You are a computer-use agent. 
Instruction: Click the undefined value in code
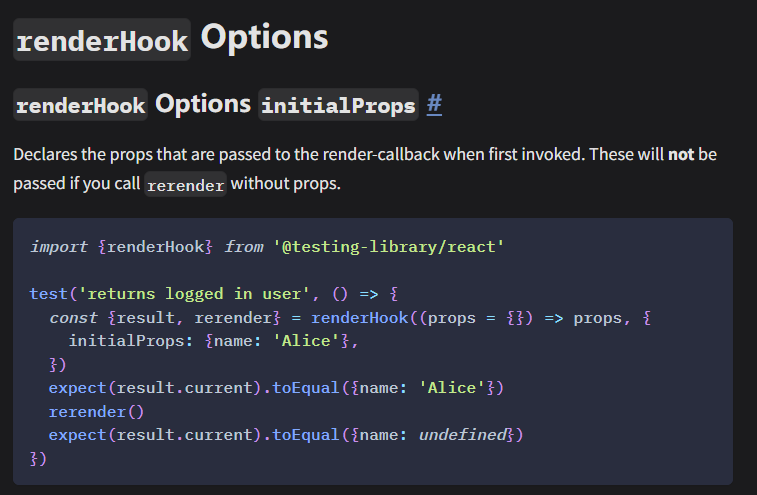click(x=462, y=436)
